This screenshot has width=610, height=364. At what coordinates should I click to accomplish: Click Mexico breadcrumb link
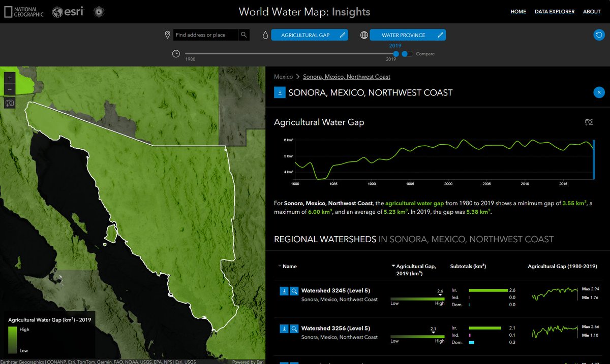tap(284, 77)
